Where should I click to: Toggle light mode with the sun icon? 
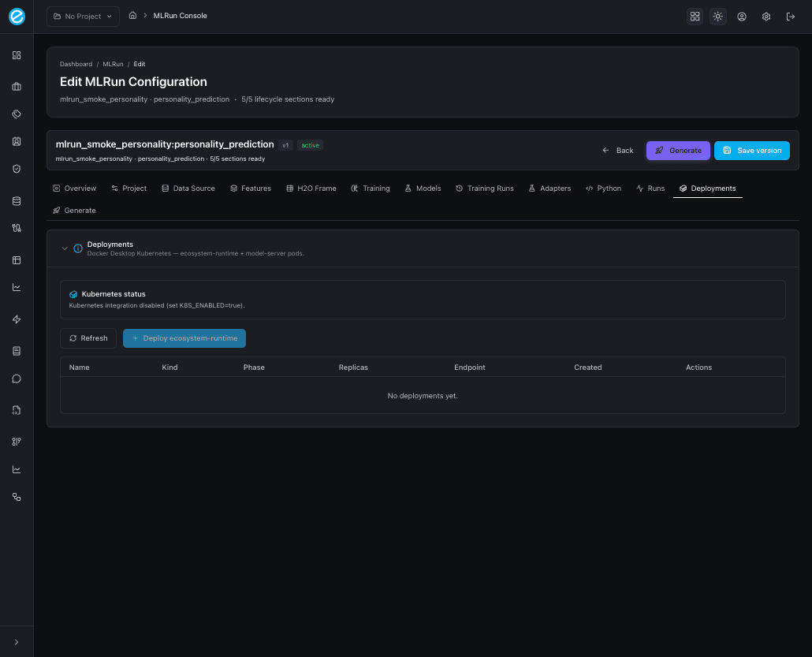[717, 16]
